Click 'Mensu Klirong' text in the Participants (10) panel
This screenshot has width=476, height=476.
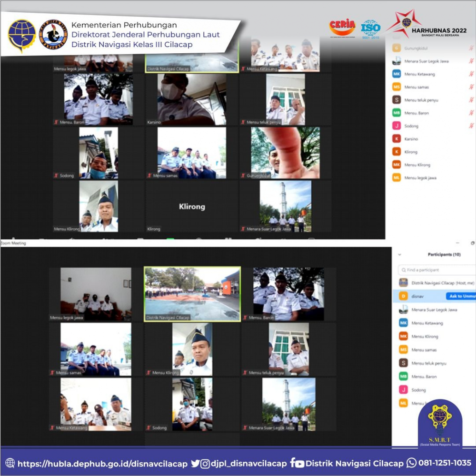coord(425,337)
